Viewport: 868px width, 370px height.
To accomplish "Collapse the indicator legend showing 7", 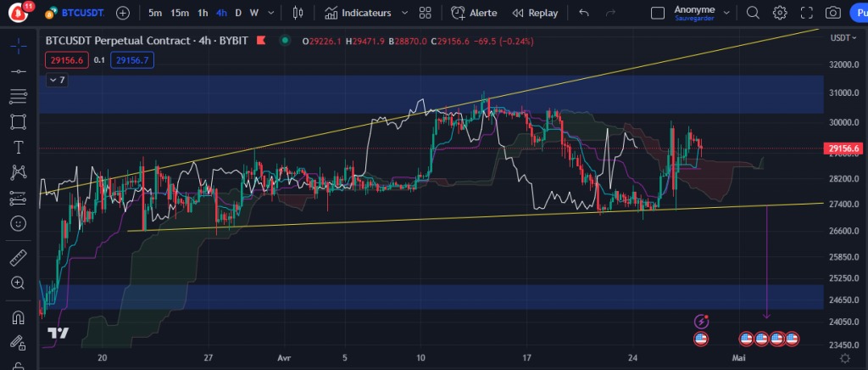I will (57, 81).
